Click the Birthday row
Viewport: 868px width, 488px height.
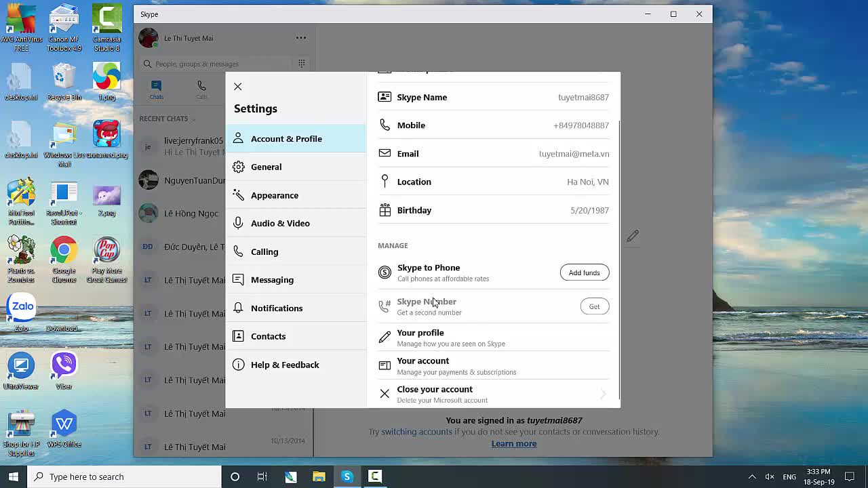(x=493, y=210)
